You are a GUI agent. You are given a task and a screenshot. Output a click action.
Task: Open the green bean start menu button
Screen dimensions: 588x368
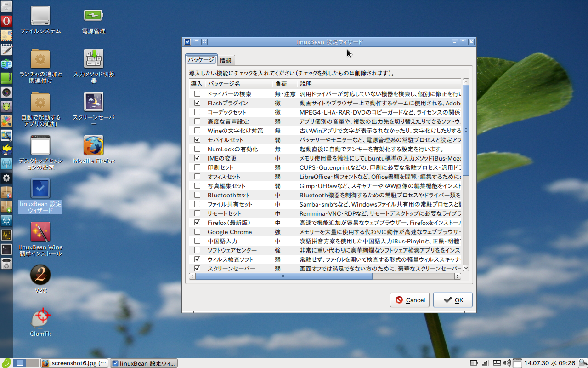coord(6,362)
